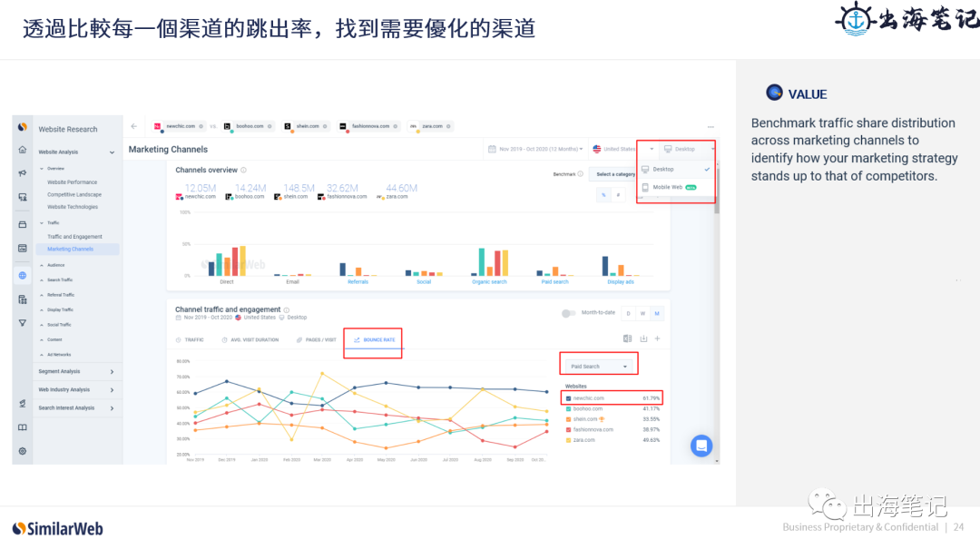Collapse the Overview group in sidebar

[x=42, y=169]
